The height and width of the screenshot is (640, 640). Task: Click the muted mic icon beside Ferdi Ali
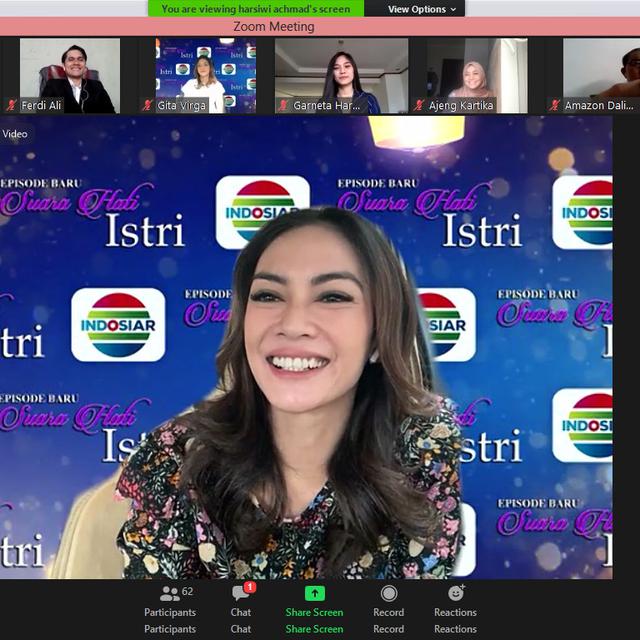tap(11, 105)
